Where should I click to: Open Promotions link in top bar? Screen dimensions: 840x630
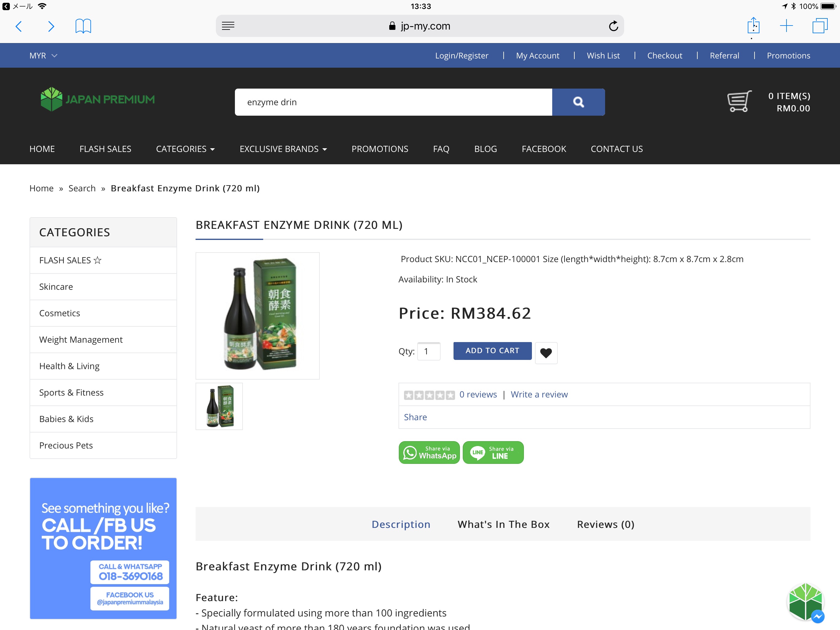(788, 55)
